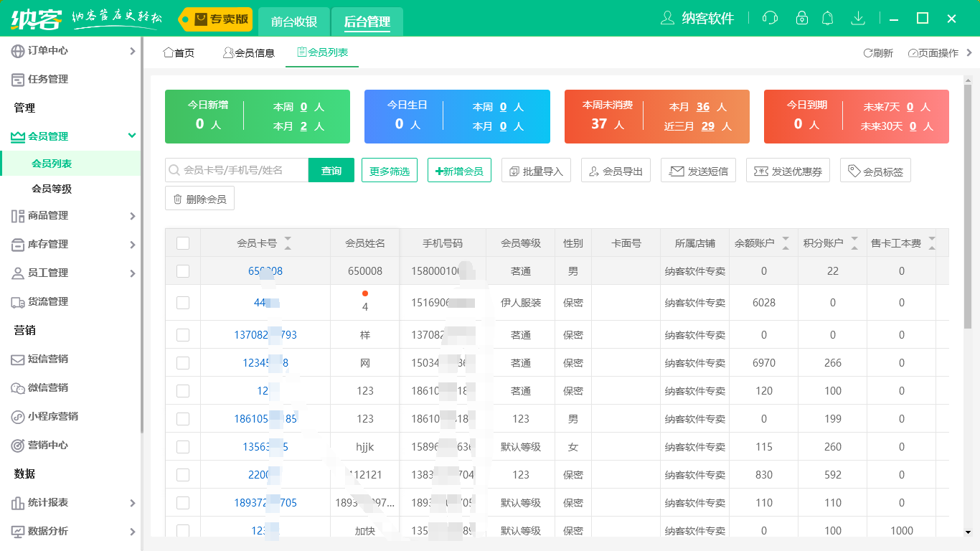Tick the checkbox for member hjjk

(183, 446)
